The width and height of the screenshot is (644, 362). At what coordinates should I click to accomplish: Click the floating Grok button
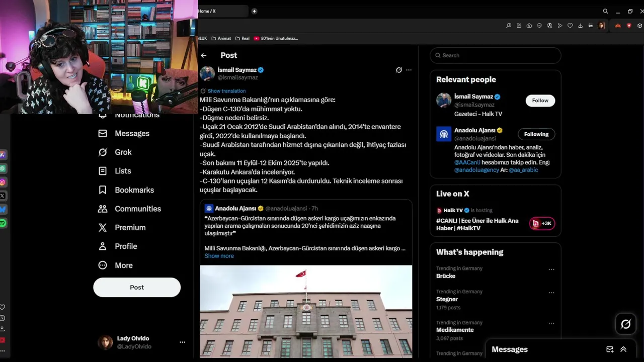(x=625, y=324)
